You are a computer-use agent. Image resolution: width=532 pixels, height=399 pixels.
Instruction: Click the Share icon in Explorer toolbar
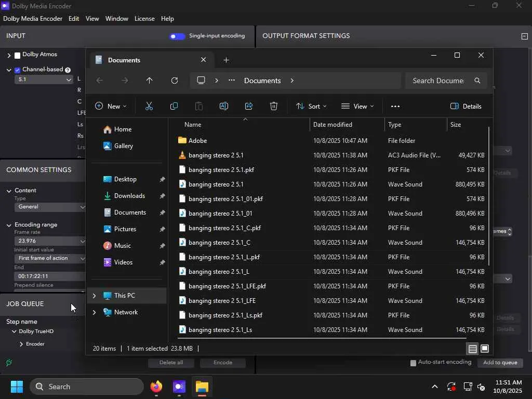click(x=249, y=106)
